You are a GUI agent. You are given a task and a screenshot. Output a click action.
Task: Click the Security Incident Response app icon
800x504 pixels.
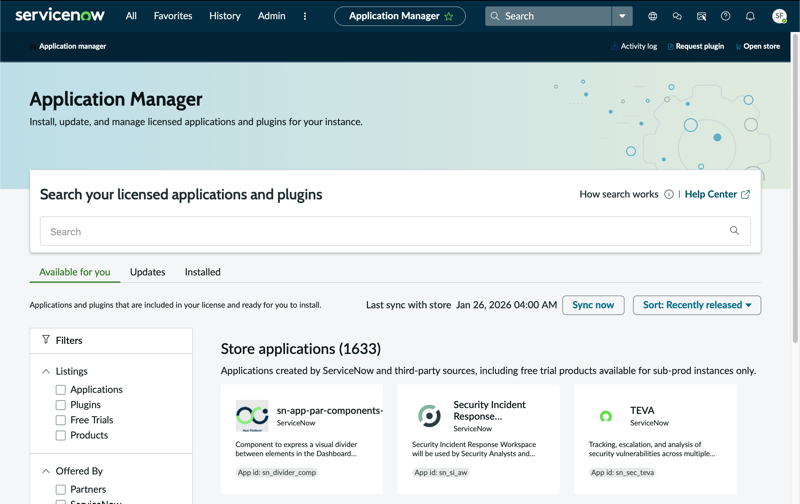[x=429, y=416]
